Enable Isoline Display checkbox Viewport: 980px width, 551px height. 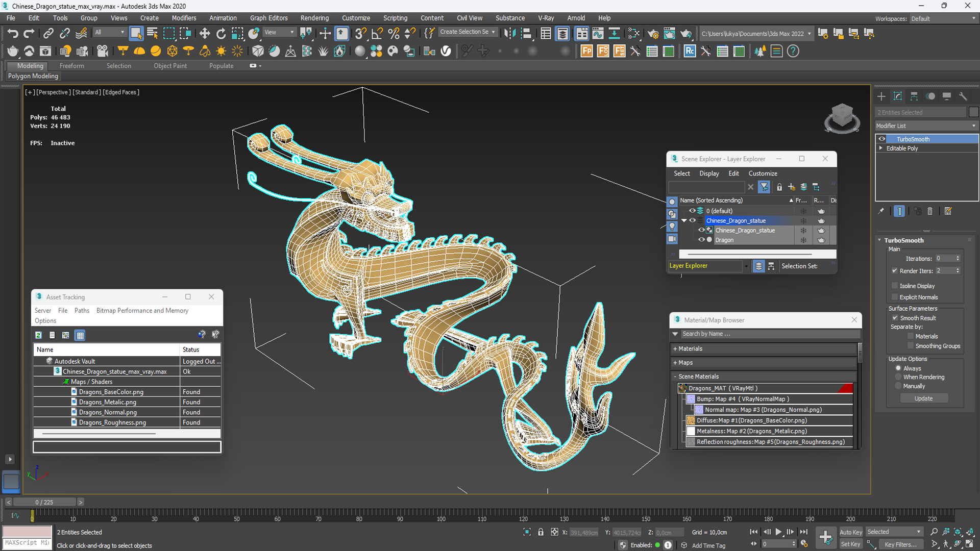click(x=895, y=286)
